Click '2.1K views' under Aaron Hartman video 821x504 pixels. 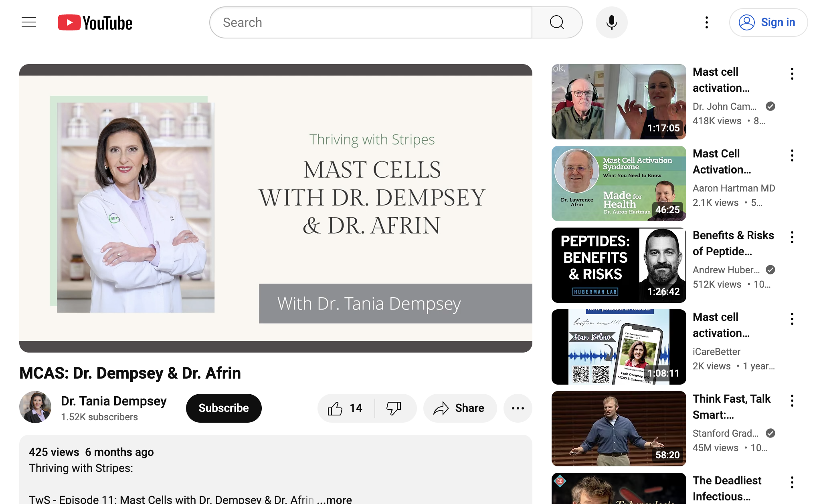coord(715,203)
